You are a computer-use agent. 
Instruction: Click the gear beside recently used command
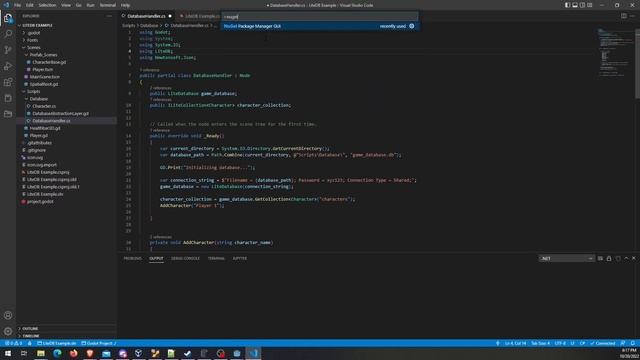pos(411,26)
